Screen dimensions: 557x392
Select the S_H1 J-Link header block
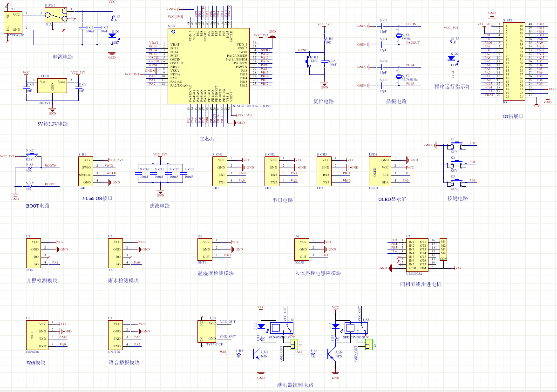pyautogui.click(x=86, y=171)
